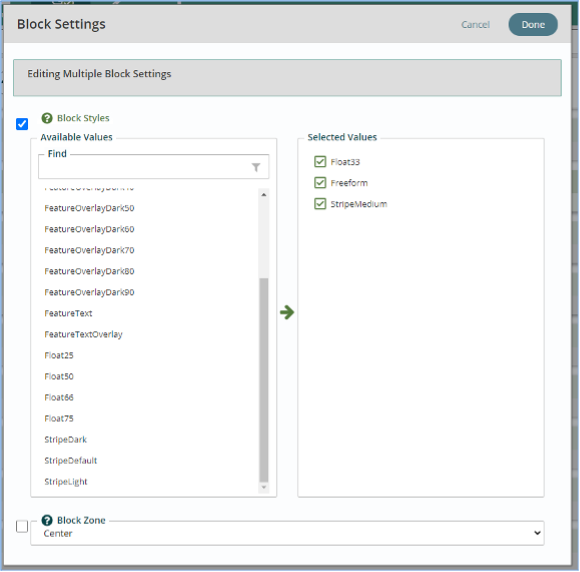The width and height of the screenshot is (580, 572).
Task: Click the scrollbar up arrow
Action: [264, 195]
